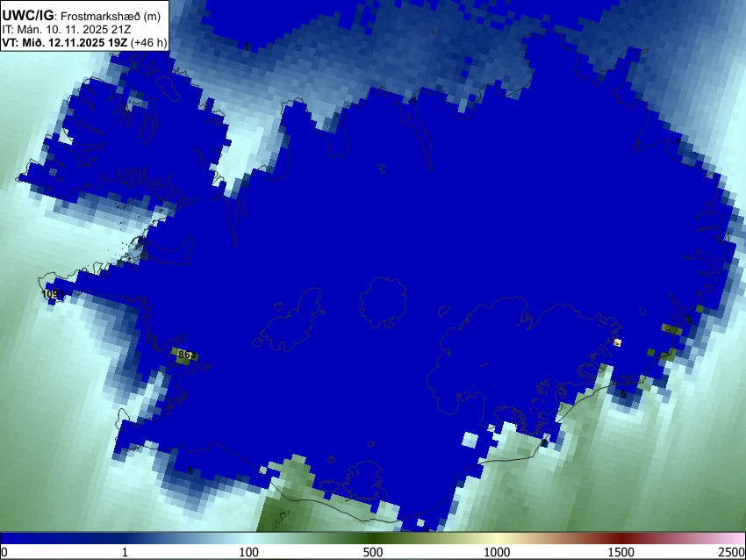Click the '3' value on the map

pos(689,319)
